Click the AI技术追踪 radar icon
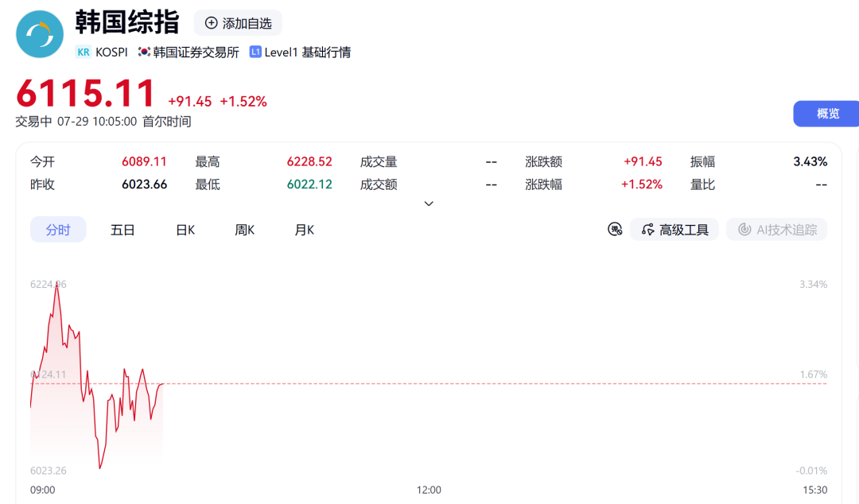859x504 pixels. coord(744,230)
